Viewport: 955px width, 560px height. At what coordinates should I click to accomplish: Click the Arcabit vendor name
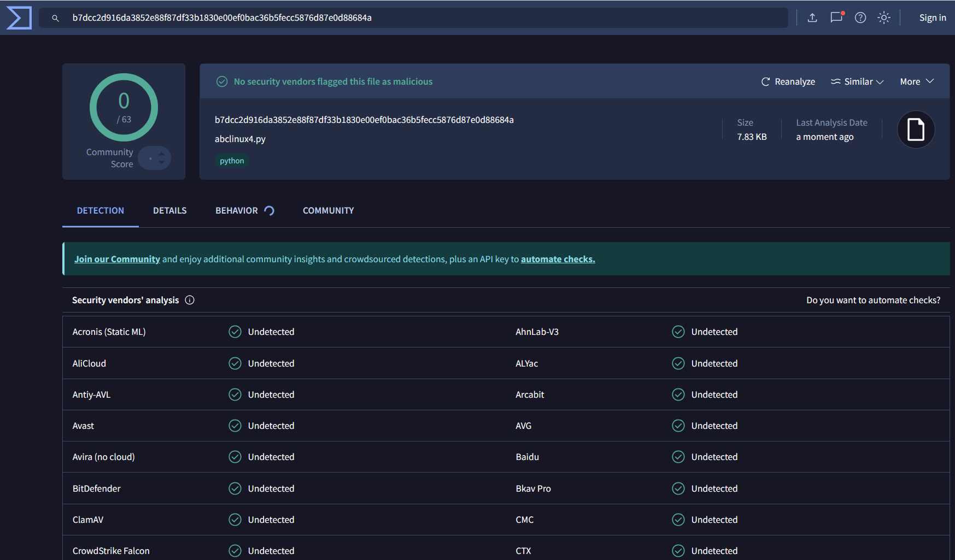tap(530, 394)
